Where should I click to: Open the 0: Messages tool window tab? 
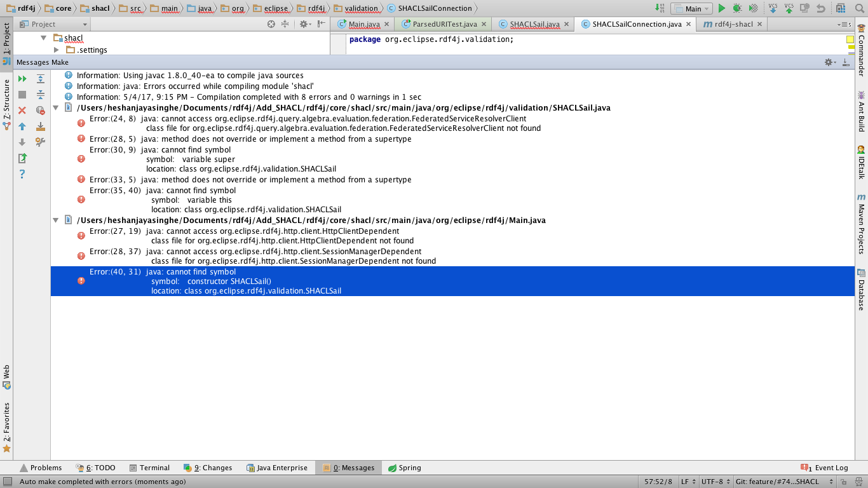[x=348, y=468]
